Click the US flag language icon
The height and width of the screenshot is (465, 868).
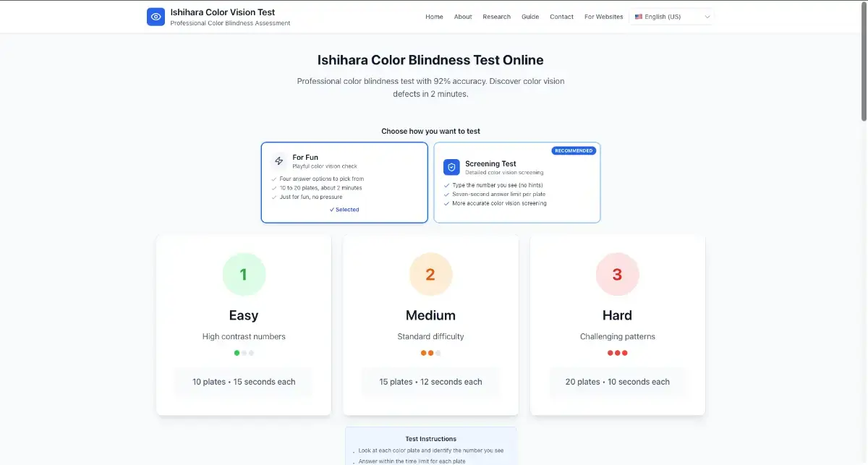(639, 17)
